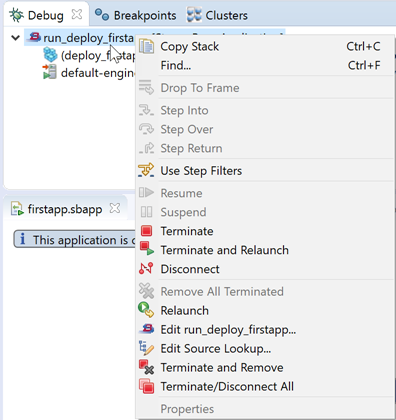The image size is (396, 420).
Task: Click the Terminate and Relaunch icon
Action: click(146, 249)
